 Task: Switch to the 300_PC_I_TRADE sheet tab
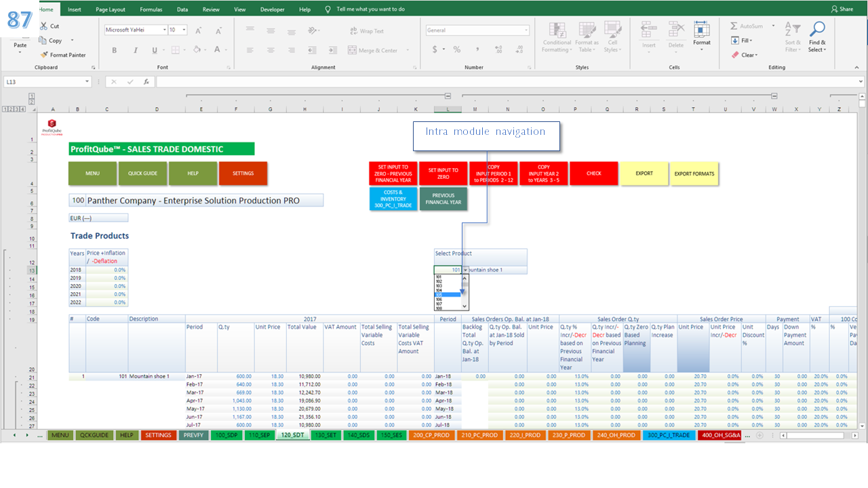click(669, 435)
